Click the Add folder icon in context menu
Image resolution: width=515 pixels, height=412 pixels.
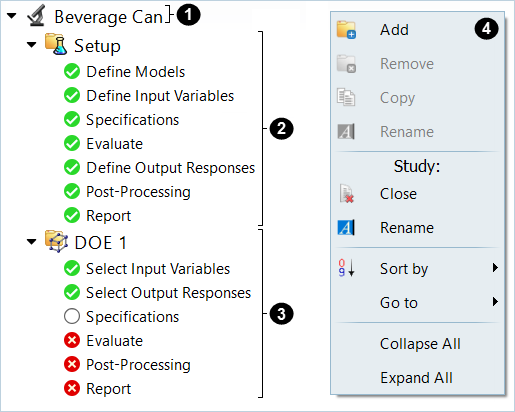346,30
